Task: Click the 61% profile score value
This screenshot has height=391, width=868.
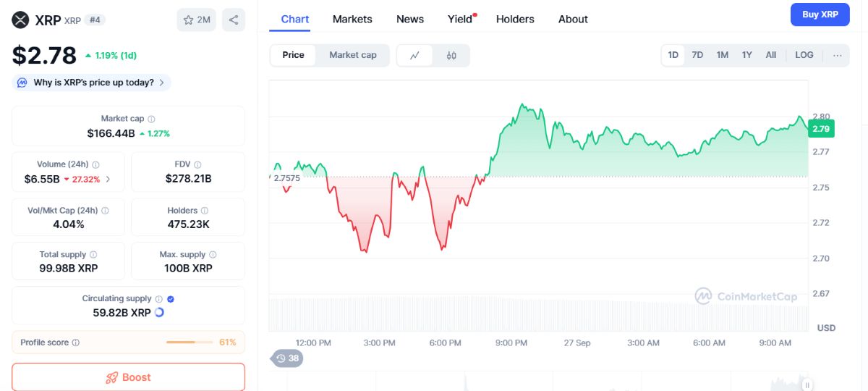Action: 228,342
